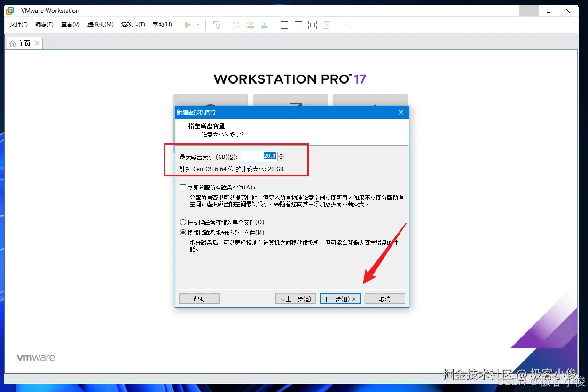The height and width of the screenshot is (392, 588).
Task: Open the 帮助(H) menu
Action: (x=162, y=24)
